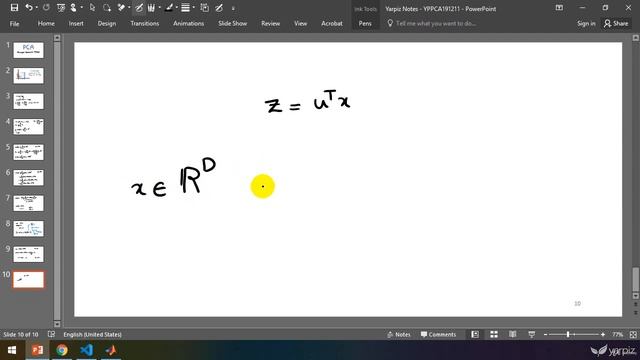Click thumbnail pane scroll up arrow
The height and width of the screenshot is (360, 640).
pyautogui.click(x=57, y=38)
